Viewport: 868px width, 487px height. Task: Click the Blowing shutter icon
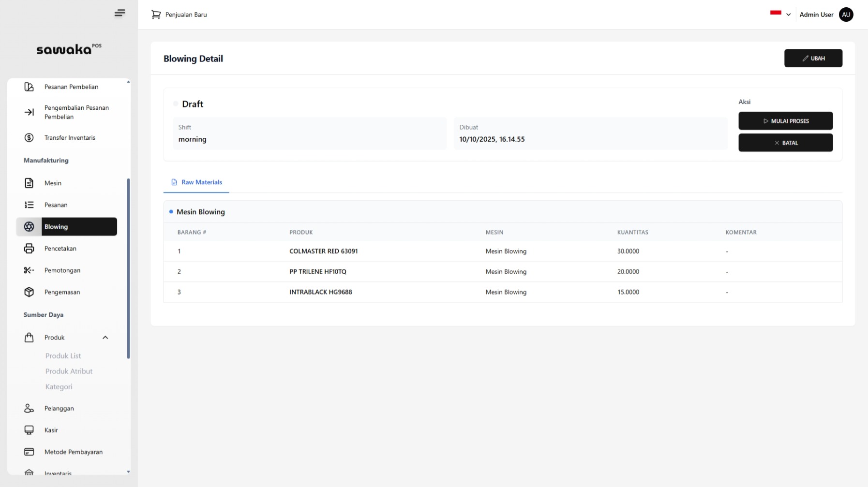click(29, 226)
